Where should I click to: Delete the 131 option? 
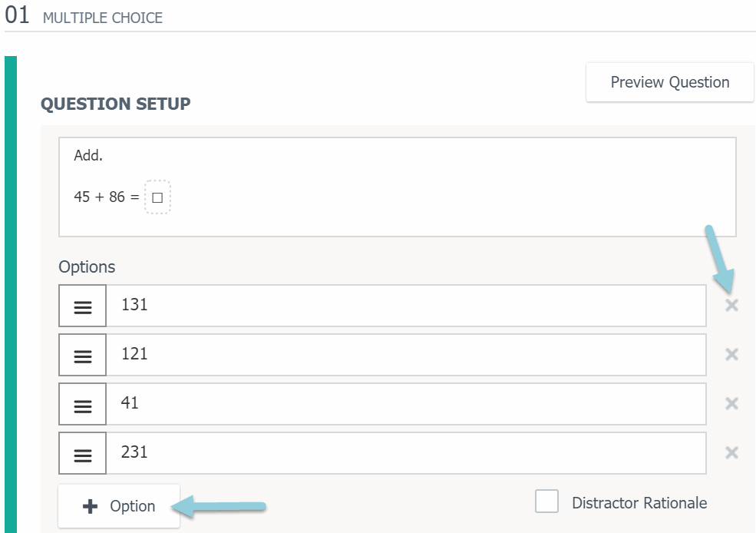coord(731,306)
